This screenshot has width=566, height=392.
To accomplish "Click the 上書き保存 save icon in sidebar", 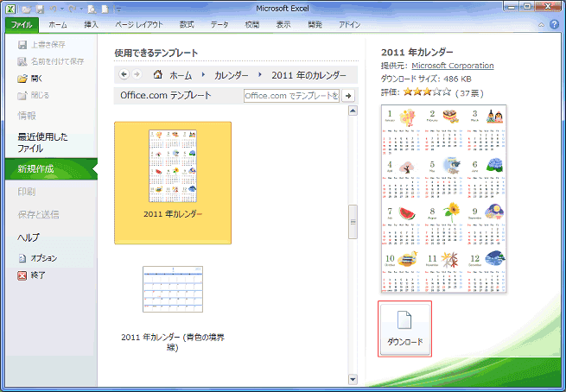I will (22, 45).
